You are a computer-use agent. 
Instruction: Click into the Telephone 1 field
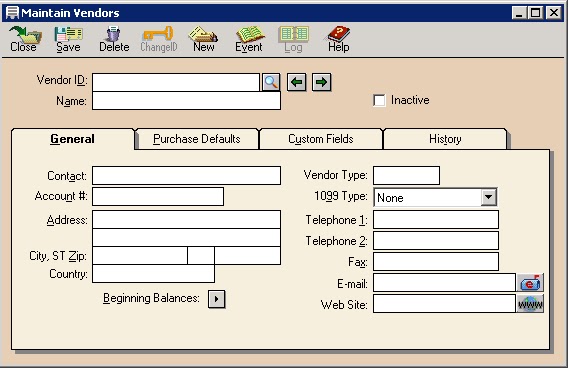point(436,219)
